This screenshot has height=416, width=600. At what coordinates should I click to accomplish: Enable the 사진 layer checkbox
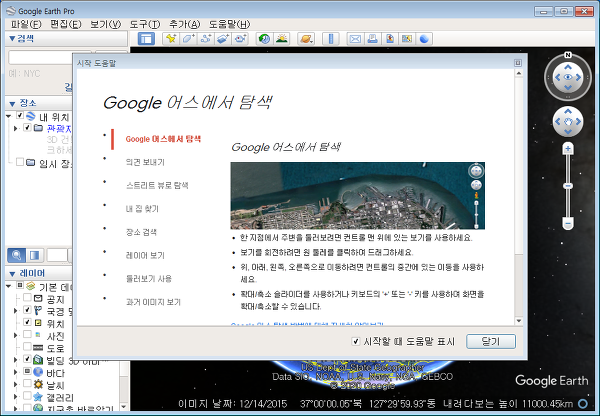[27, 334]
